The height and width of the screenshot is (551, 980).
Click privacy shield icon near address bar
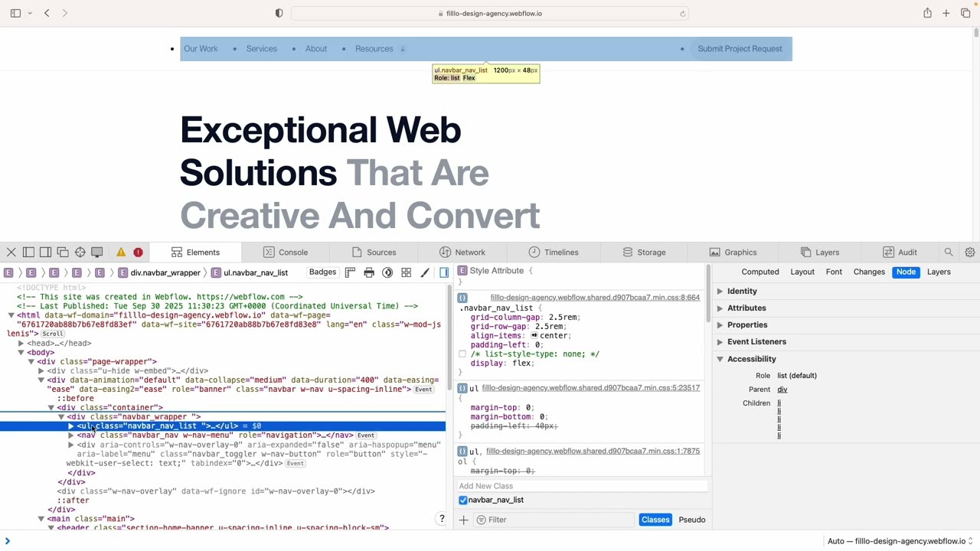pos(279,13)
